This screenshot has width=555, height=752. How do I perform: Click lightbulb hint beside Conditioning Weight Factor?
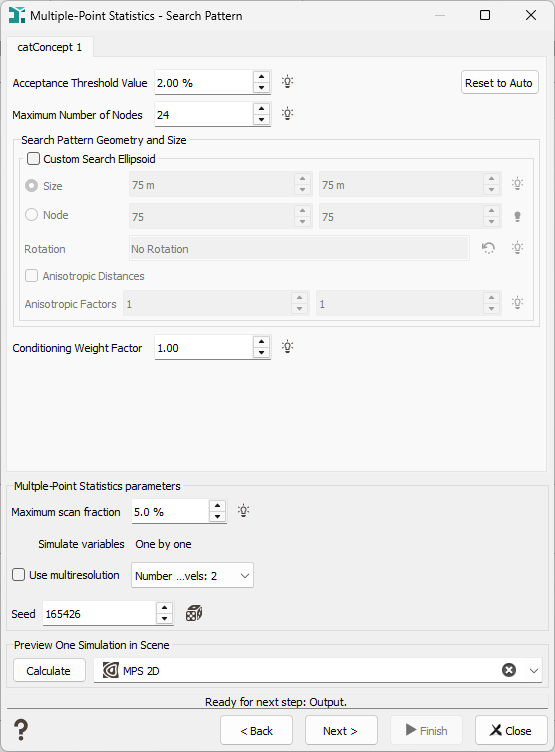287,347
